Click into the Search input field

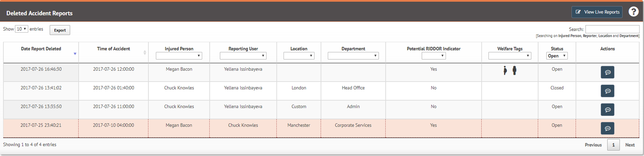coord(612,29)
